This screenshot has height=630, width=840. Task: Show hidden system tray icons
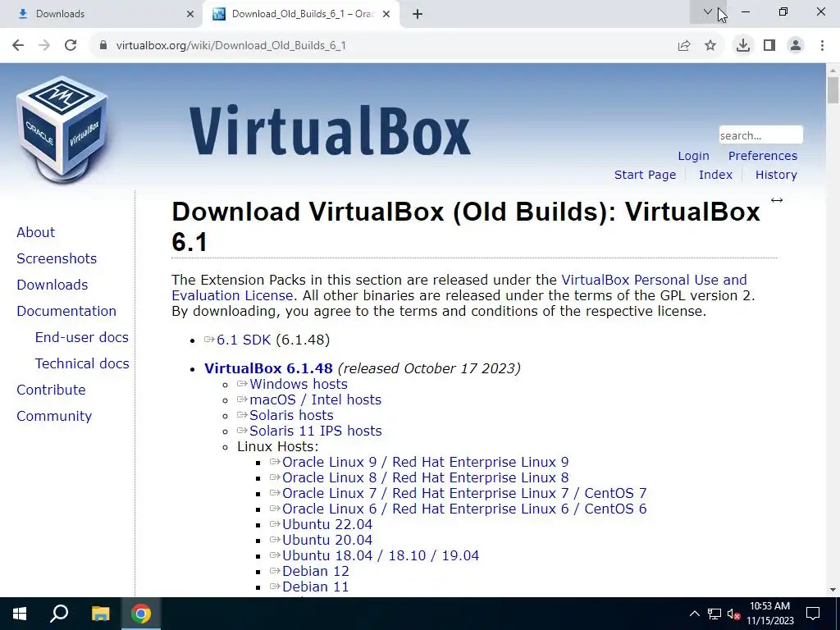click(694, 614)
